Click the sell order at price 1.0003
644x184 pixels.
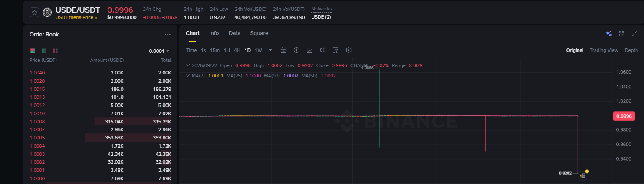[100, 154]
